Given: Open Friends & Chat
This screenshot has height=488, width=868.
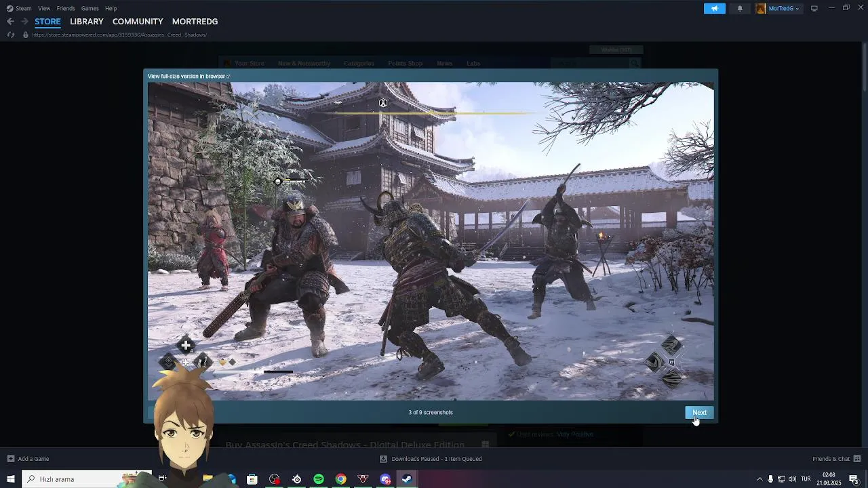Looking at the screenshot, I should coord(837,459).
